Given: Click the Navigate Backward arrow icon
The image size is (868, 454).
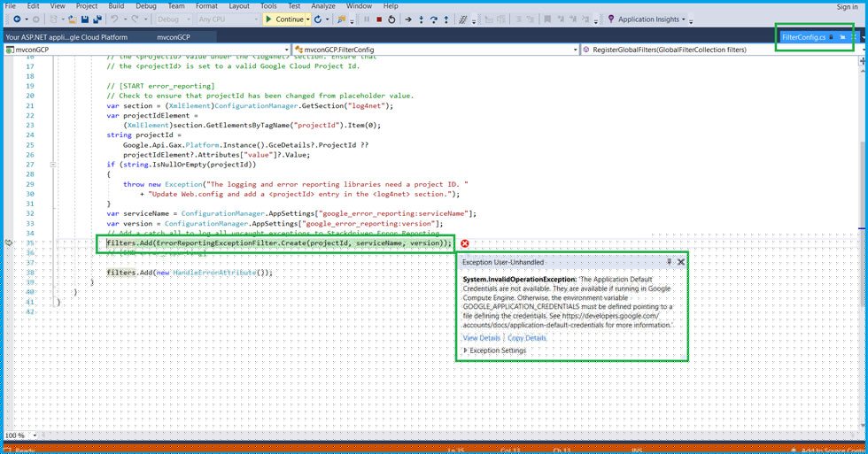Looking at the screenshot, I should click(x=17, y=19).
